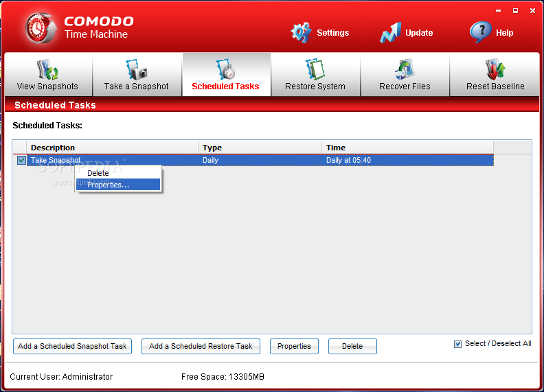
Task: Click the Reset Baseline arrows icon
Action: (x=495, y=69)
